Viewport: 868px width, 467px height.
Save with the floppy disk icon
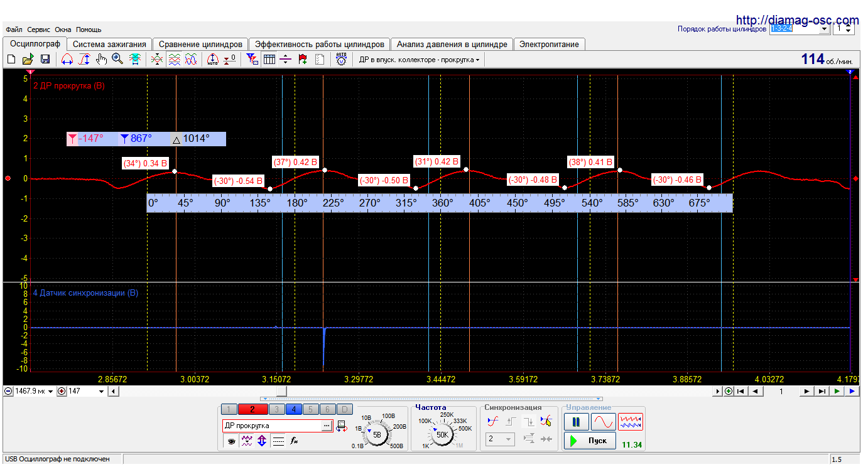[45, 60]
